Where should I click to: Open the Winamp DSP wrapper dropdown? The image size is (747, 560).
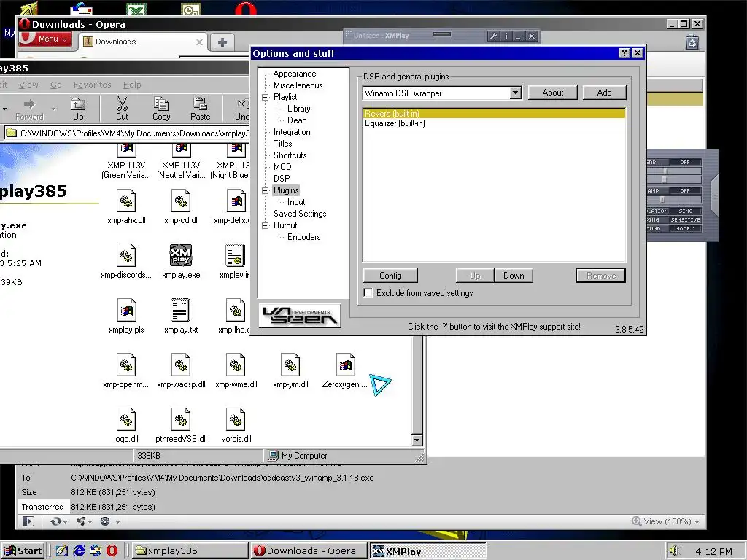pos(516,93)
